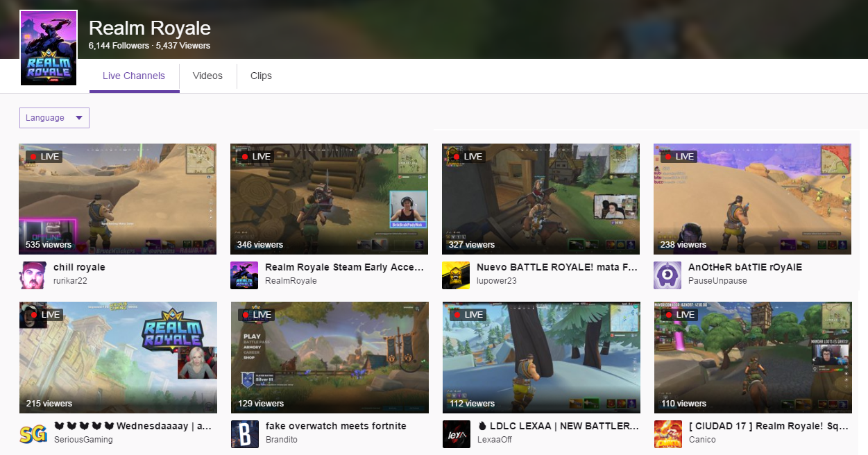Open lupower23's channel avatar

tap(456, 275)
